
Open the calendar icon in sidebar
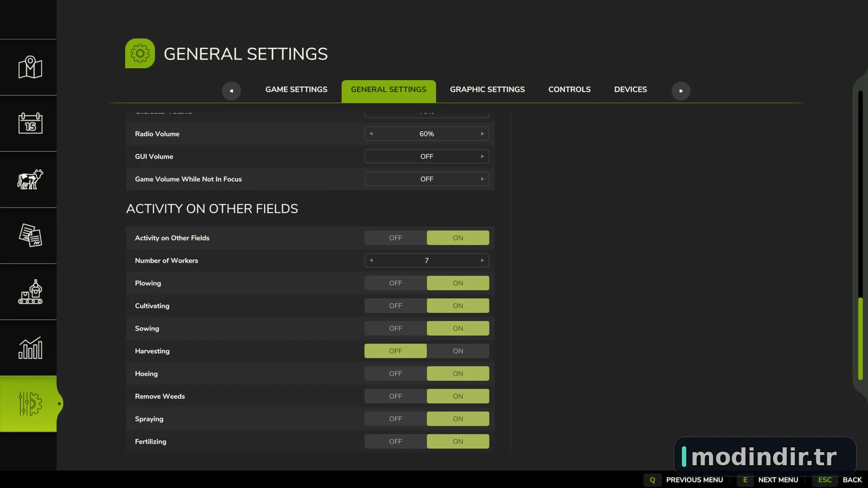tap(30, 123)
